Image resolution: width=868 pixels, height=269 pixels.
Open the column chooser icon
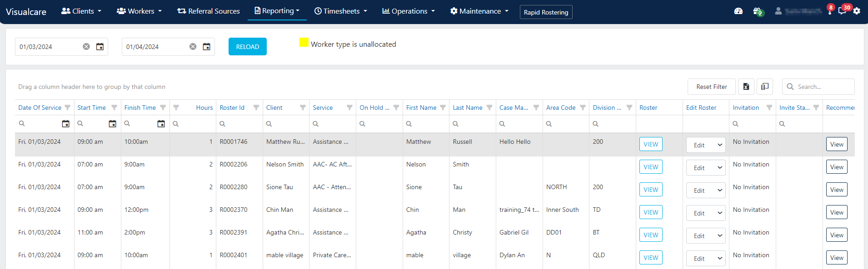(x=765, y=87)
